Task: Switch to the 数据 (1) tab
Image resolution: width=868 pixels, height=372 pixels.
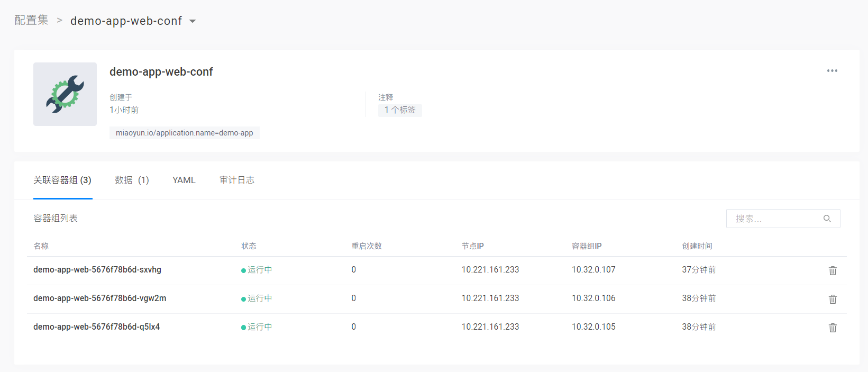Action: (132, 180)
